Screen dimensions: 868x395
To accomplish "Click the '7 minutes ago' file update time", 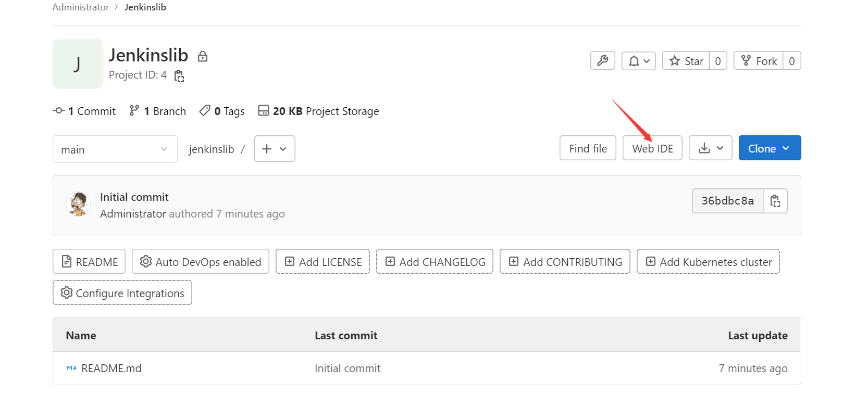I will [x=753, y=368].
